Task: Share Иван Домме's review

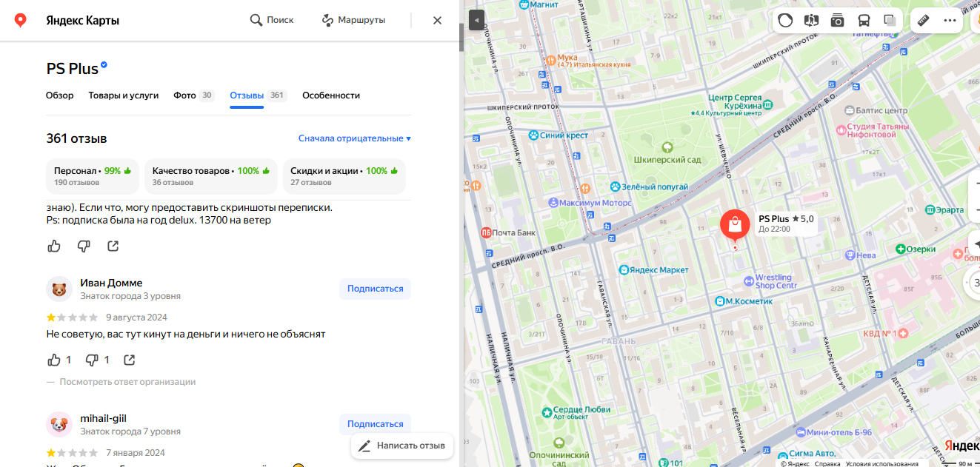Action: point(130,360)
